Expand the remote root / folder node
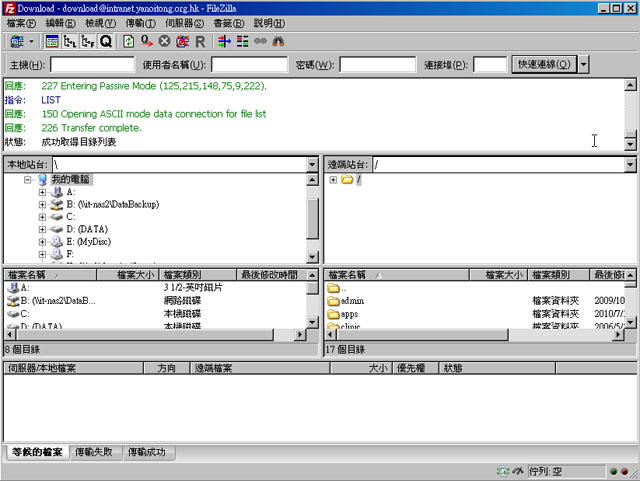This screenshot has width=640, height=481. click(x=333, y=180)
